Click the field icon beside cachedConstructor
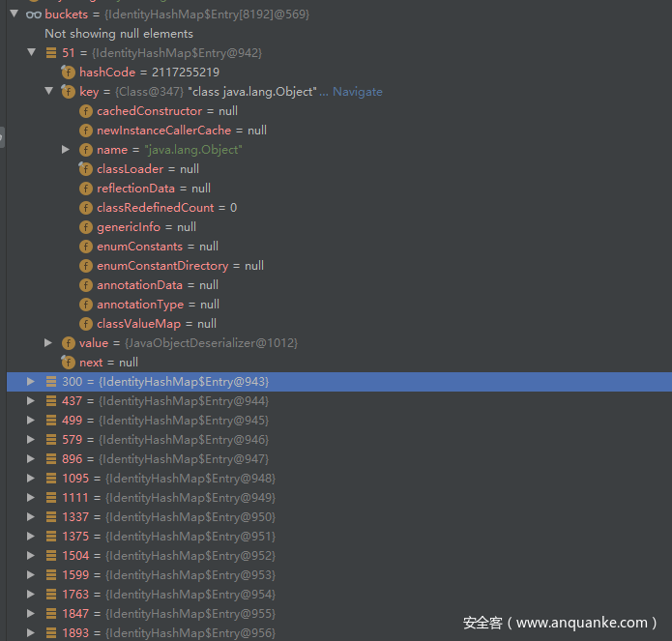The height and width of the screenshot is (641, 672). tap(86, 111)
